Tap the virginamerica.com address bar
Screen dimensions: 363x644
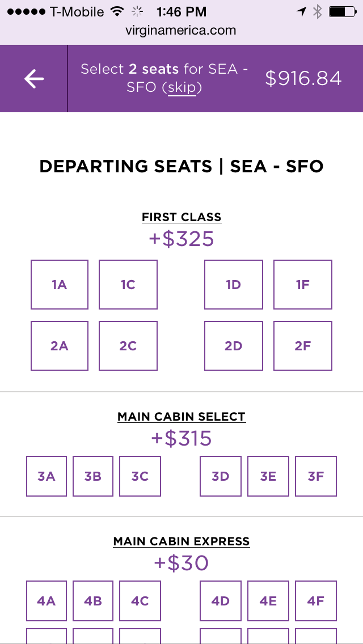[x=181, y=31]
